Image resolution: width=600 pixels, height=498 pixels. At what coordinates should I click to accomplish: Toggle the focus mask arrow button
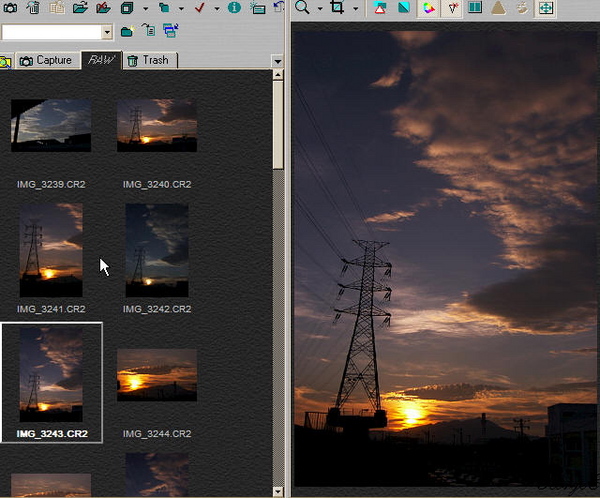click(x=452, y=8)
